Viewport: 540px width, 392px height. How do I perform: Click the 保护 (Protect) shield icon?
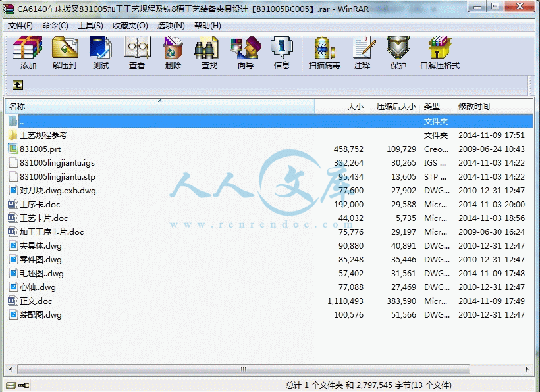pos(398,52)
